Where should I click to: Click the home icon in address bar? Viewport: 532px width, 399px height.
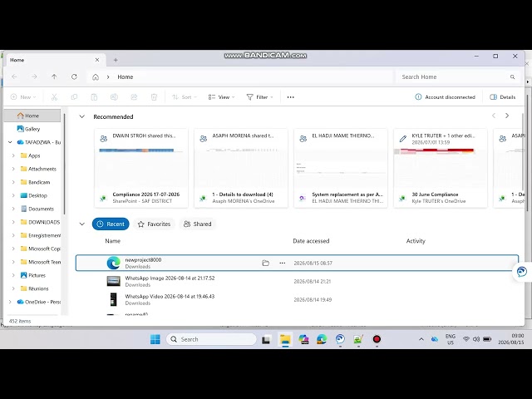96,77
